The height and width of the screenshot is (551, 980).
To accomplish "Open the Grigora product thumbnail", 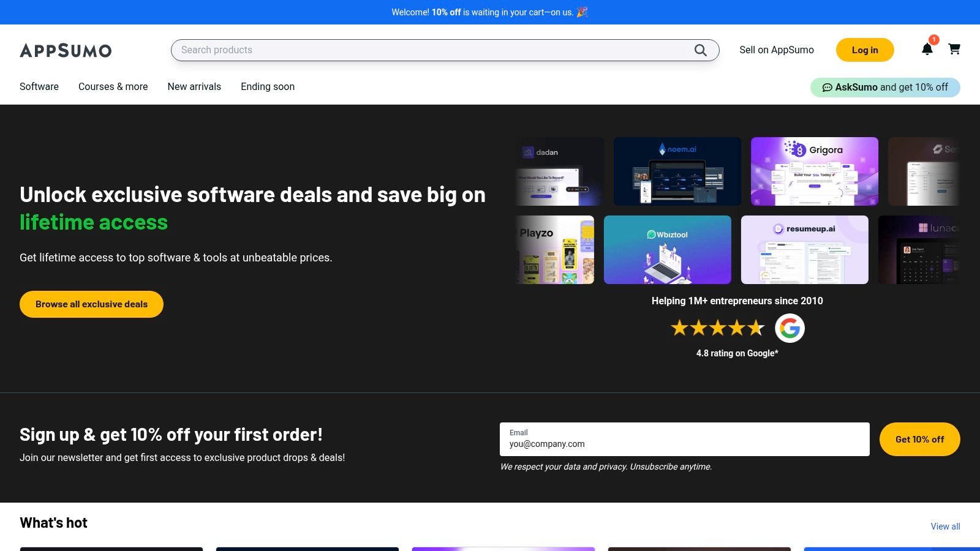I will [814, 171].
